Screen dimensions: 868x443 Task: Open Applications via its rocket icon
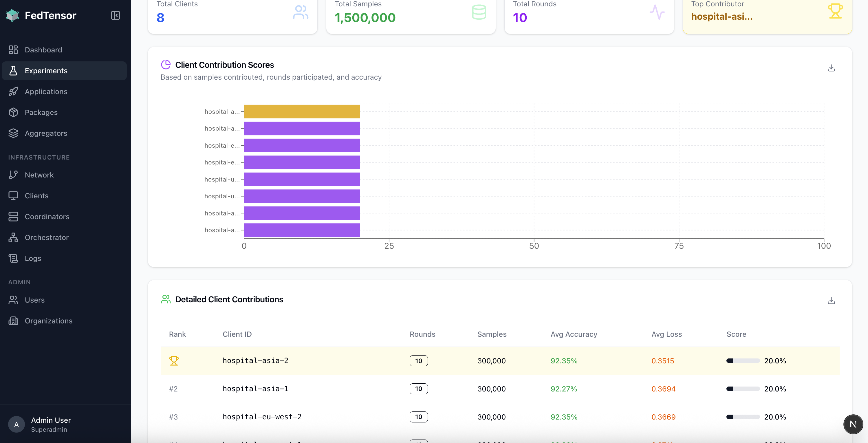click(14, 91)
